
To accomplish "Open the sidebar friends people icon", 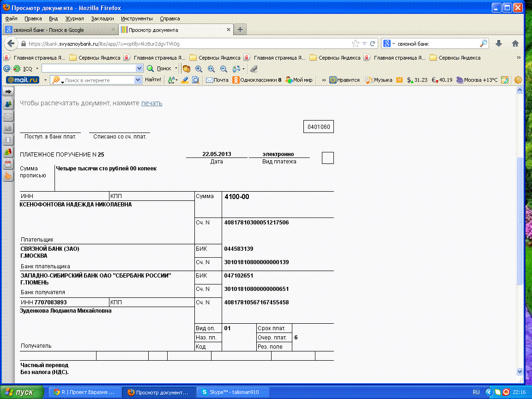I will click(8, 104).
